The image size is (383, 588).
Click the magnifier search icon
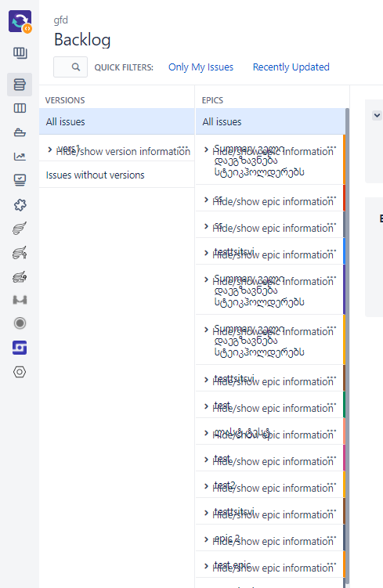point(76,67)
